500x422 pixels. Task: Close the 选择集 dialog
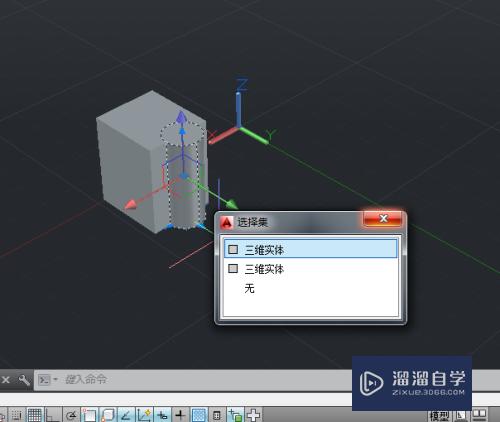point(383,219)
